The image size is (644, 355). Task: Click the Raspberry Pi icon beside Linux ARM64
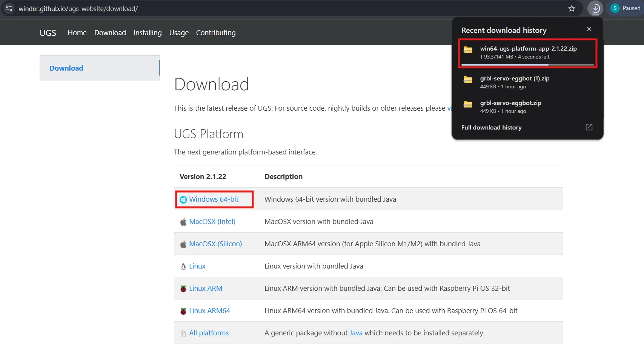tap(183, 310)
